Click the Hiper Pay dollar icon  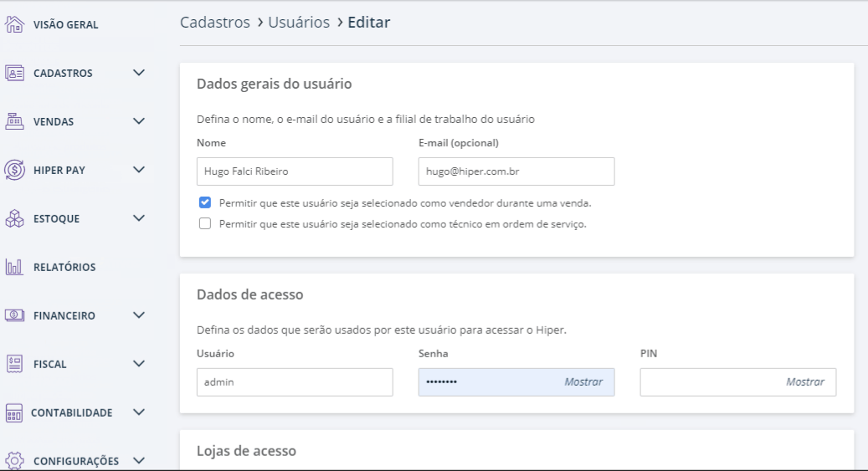(14, 170)
